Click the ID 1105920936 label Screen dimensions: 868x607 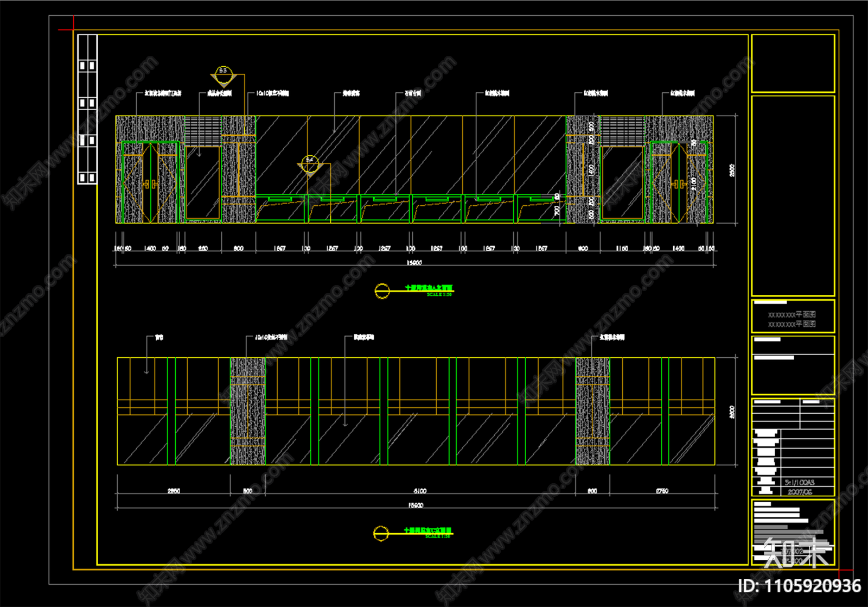[799, 586]
